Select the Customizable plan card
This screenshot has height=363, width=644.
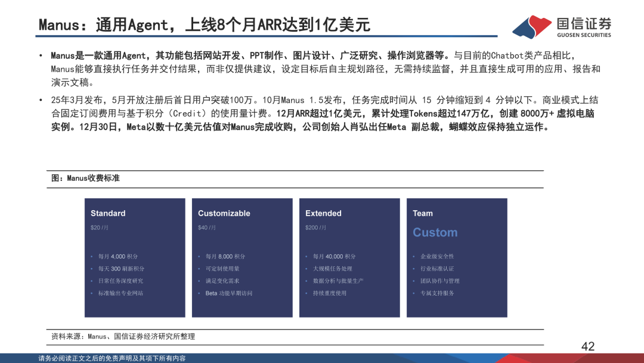242,258
